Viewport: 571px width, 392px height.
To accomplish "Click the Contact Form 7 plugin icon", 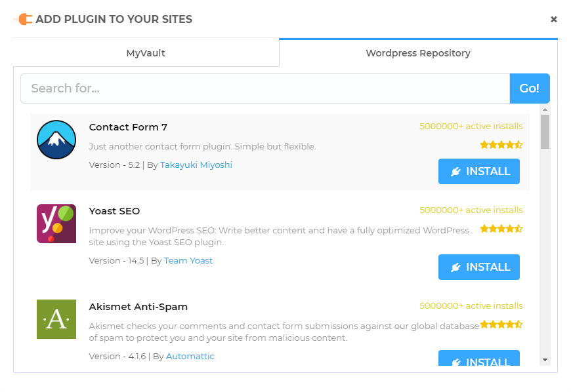I will coord(56,140).
